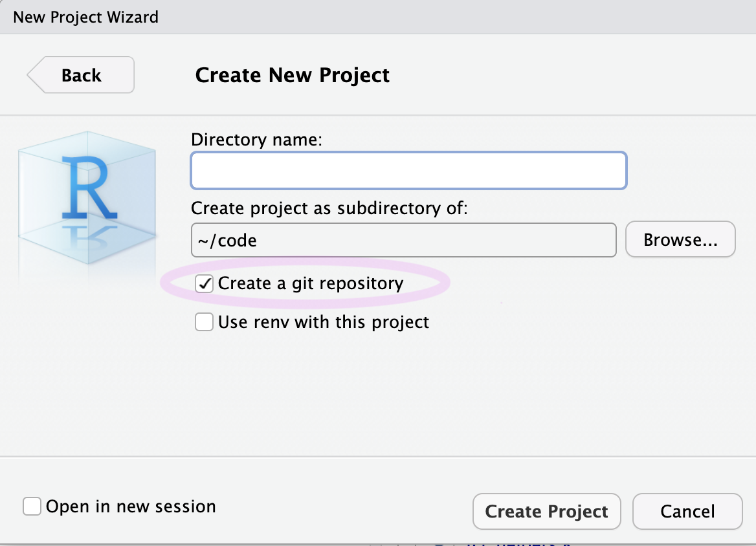Click the 'Use renv with this project' text
The image size is (756, 546).
coord(323,322)
